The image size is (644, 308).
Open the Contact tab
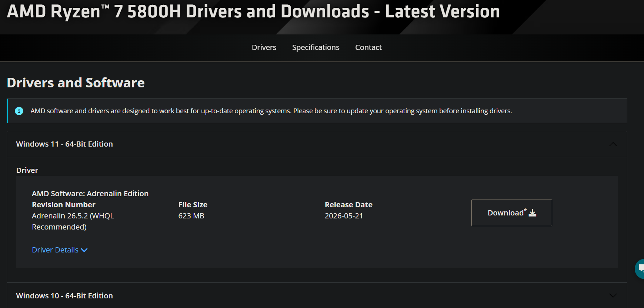coord(368,47)
